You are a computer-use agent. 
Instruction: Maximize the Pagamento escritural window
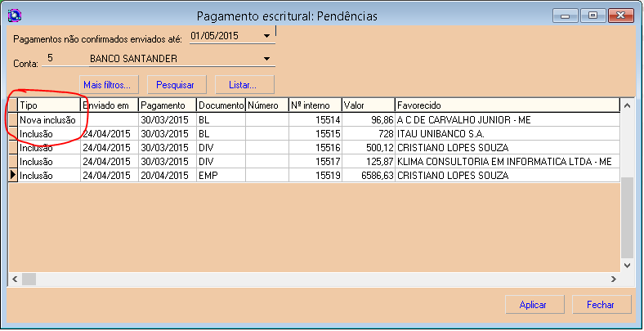(x=593, y=16)
